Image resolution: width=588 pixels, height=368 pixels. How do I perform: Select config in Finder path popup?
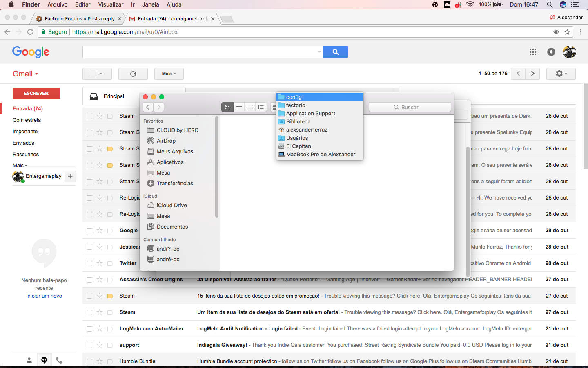[x=320, y=97]
